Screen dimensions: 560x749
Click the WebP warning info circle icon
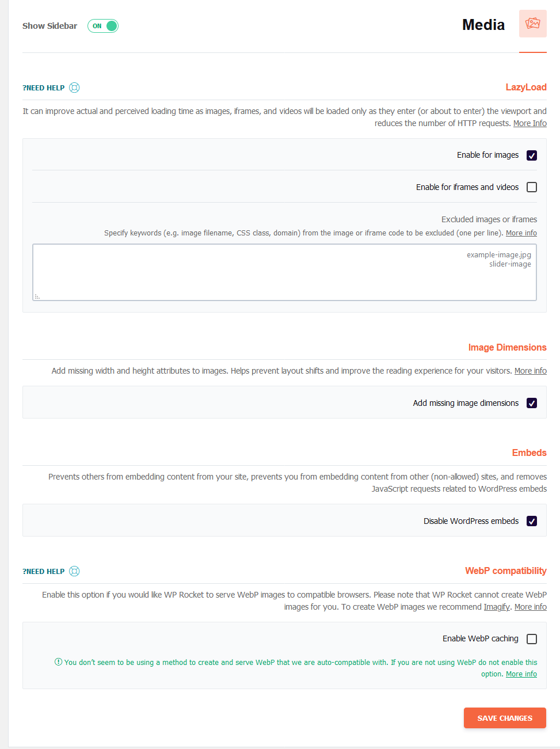tap(58, 662)
